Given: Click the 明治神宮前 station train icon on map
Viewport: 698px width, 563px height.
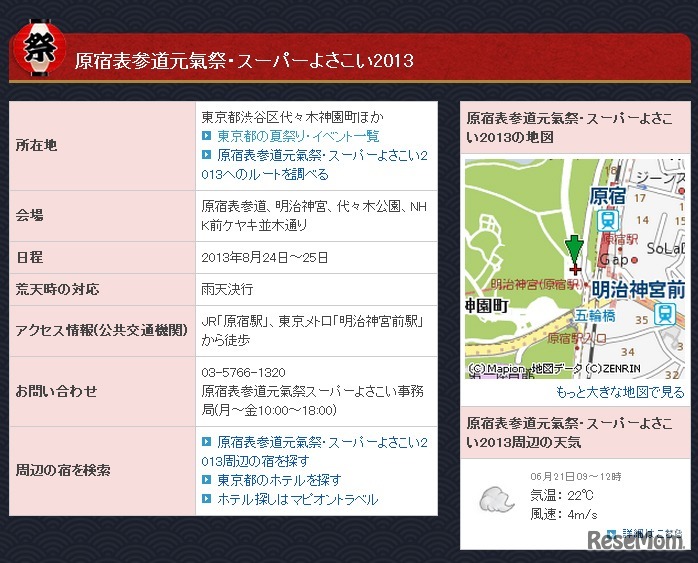Looking at the screenshot, I should [665, 314].
